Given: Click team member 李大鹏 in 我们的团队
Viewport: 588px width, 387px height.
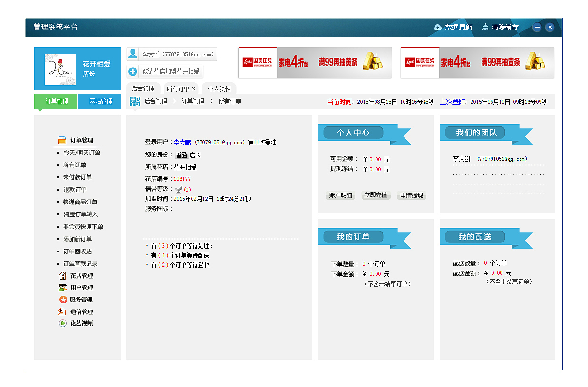Looking at the screenshot, I should click(490, 159).
